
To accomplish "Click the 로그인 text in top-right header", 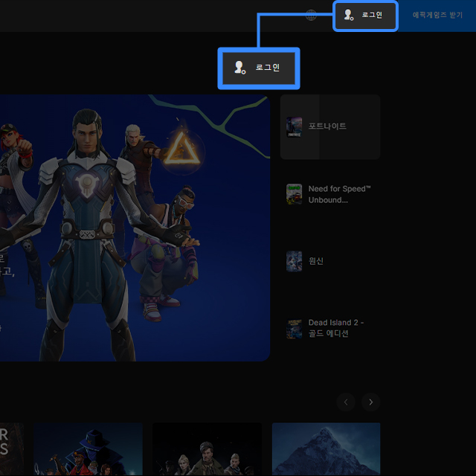I will [x=372, y=15].
